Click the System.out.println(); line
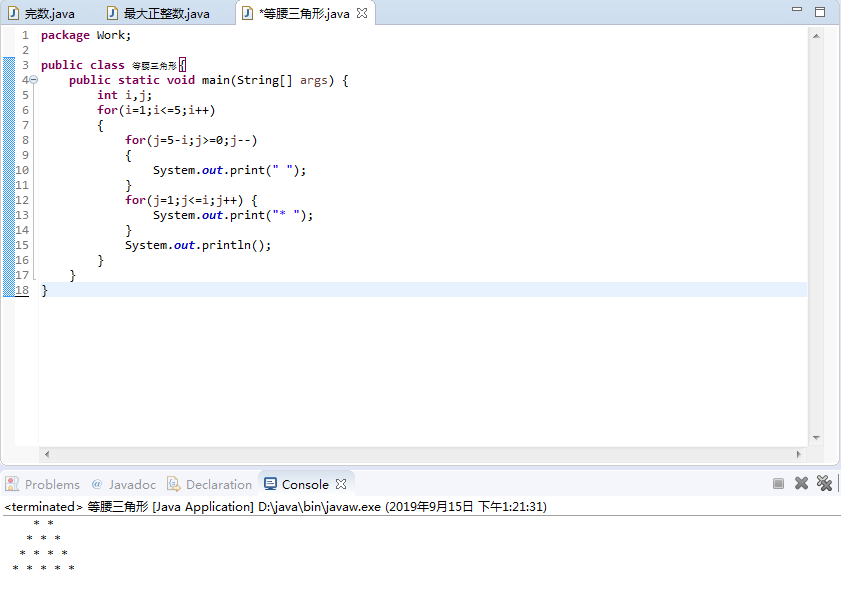Screen dimensions: 841x602 point(198,246)
